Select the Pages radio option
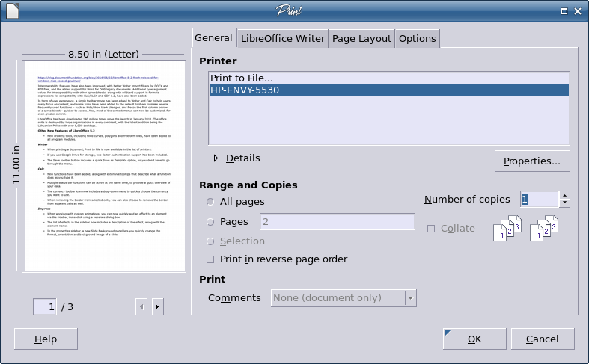The width and height of the screenshot is (589, 364). (x=210, y=222)
